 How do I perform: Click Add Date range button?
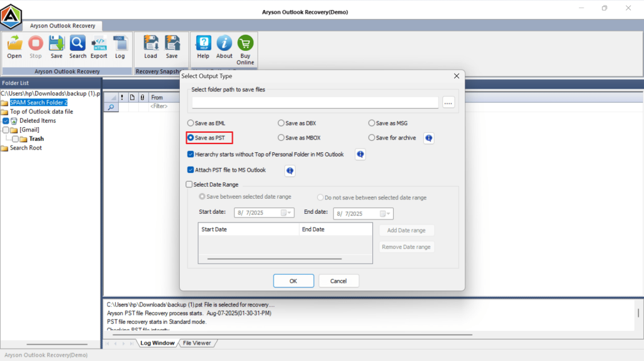click(x=406, y=230)
